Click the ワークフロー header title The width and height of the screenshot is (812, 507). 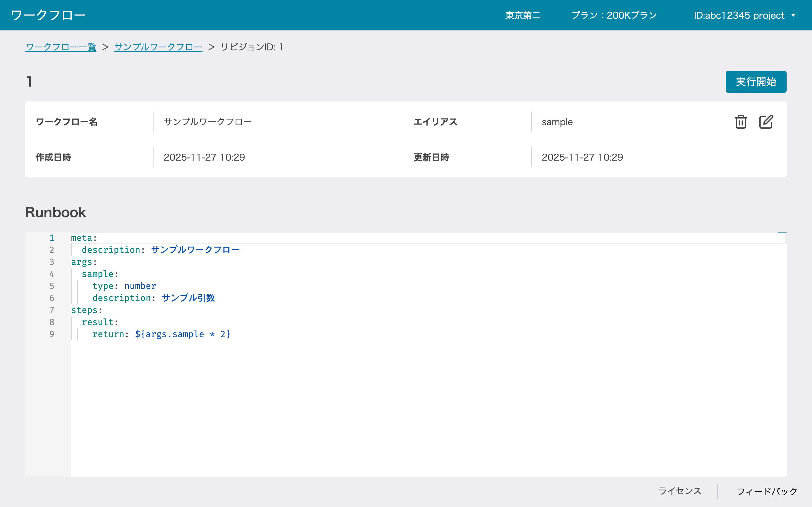click(x=48, y=16)
